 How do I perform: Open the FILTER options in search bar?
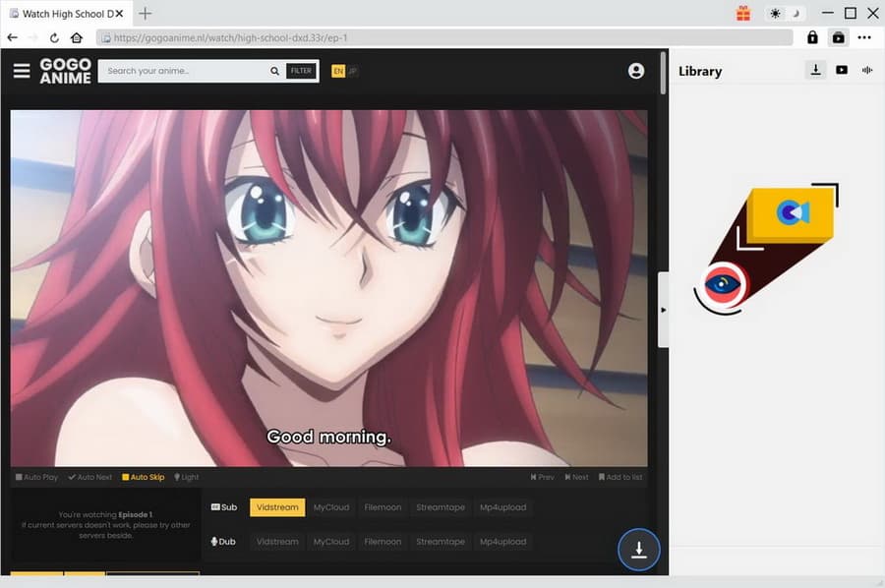(x=301, y=71)
